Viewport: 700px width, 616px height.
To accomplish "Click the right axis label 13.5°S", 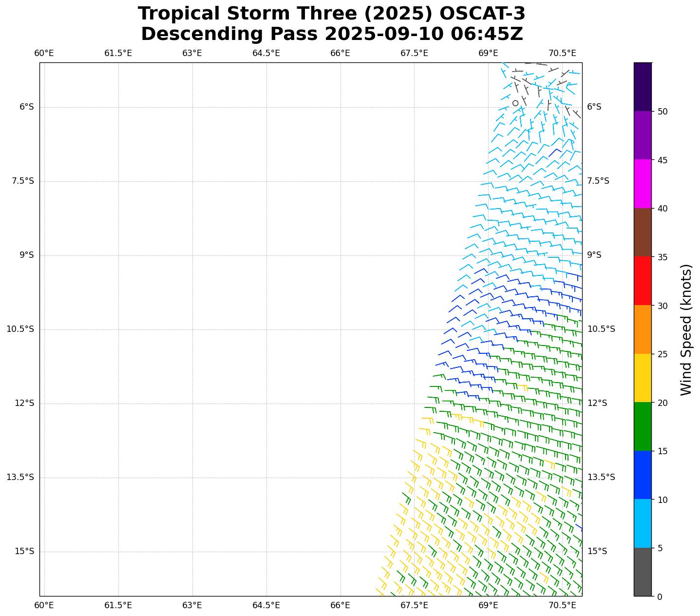I will pos(601,477).
